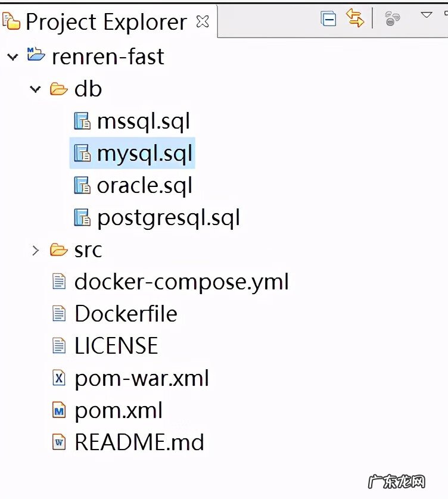
Task: Expand the src folder
Action: click(x=35, y=250)
